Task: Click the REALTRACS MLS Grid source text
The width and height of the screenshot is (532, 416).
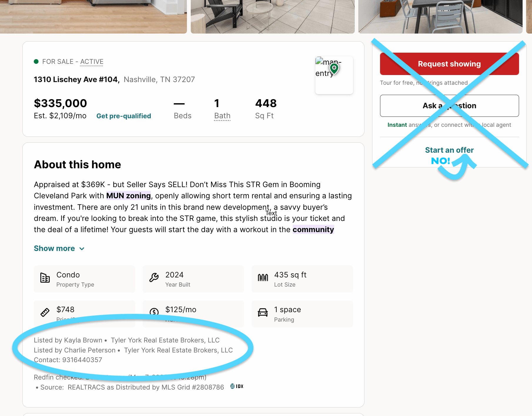Action: [x=146, y=387]
